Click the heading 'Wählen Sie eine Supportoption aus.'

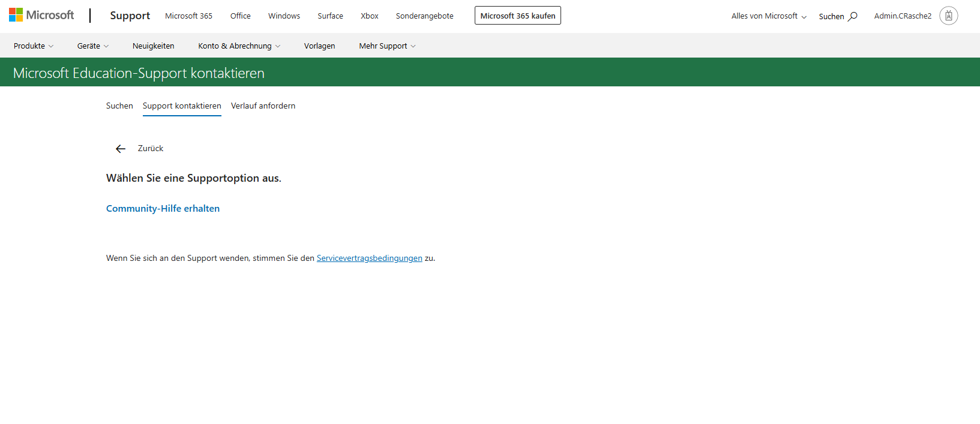194,178
